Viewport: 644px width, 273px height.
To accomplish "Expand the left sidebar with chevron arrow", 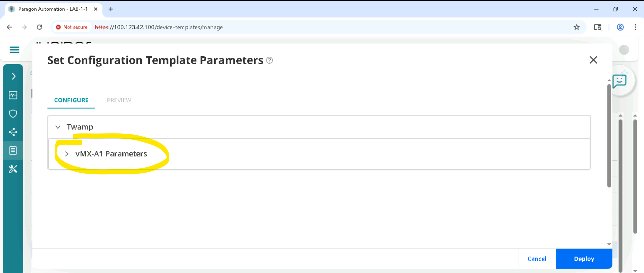I will 13,77.
